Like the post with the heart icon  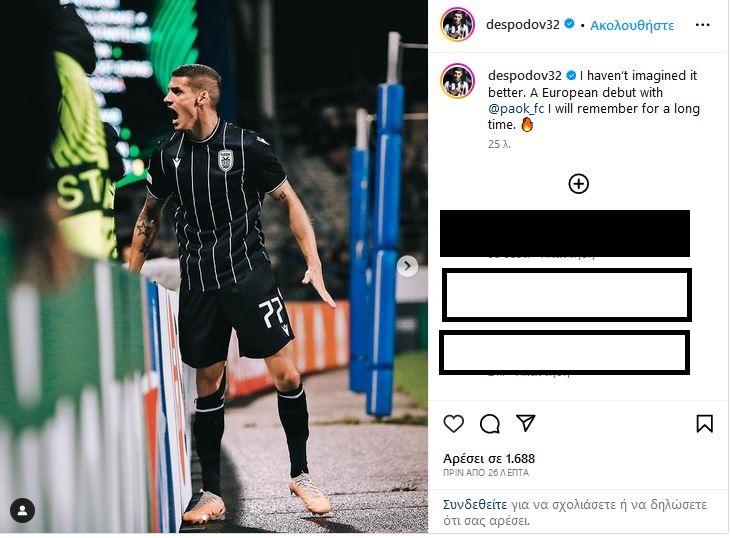click(453, 424)
